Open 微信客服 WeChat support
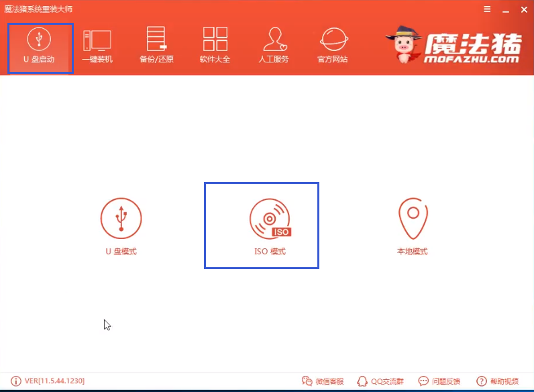The height and width of the screenshot is (392, 534). 323,381
